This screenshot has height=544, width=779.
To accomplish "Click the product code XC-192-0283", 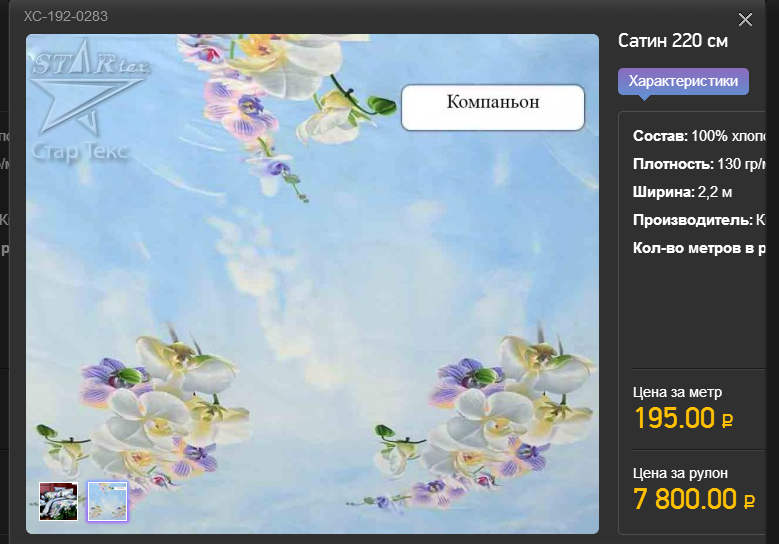I will coord(66,16).
